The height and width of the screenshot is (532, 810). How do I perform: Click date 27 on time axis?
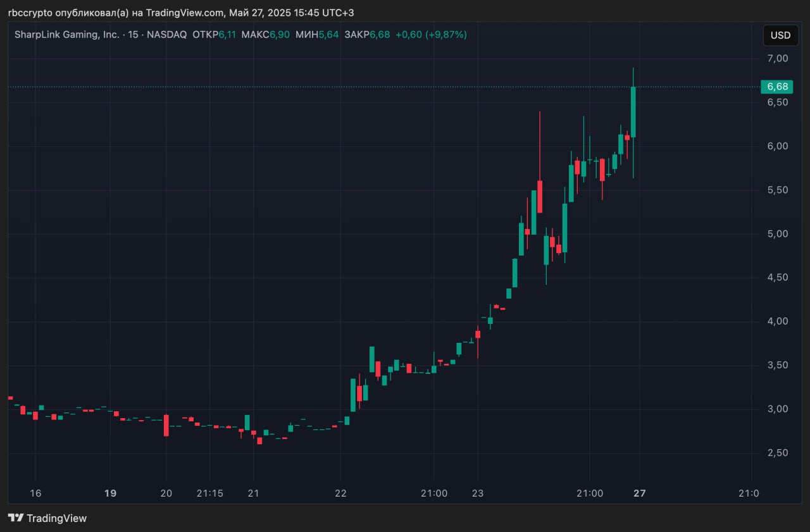tap(640, 493)
